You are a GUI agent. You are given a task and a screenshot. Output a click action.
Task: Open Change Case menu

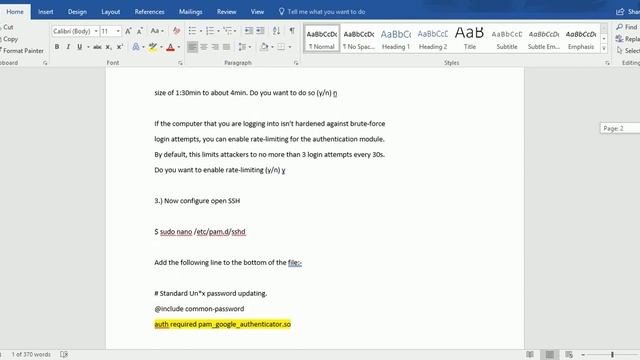pos(157,31)
